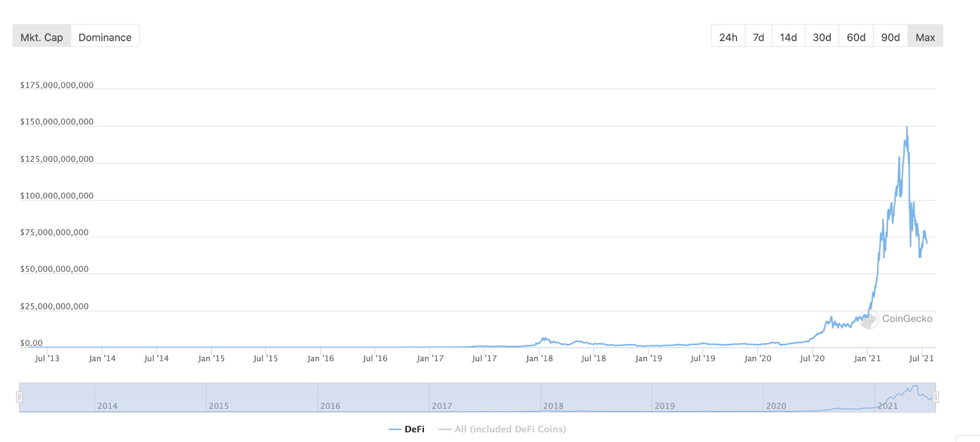Viewport: 980px width, 442px height.
Task: Switch to the Mkt. Cap tab
Action: tap(42, 37)
